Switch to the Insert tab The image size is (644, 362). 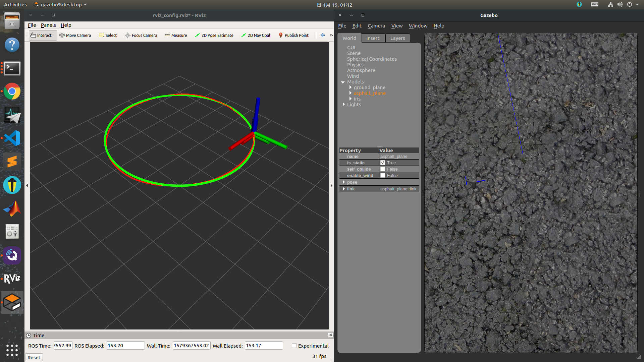pyautogui.click(x=373, y=38)
